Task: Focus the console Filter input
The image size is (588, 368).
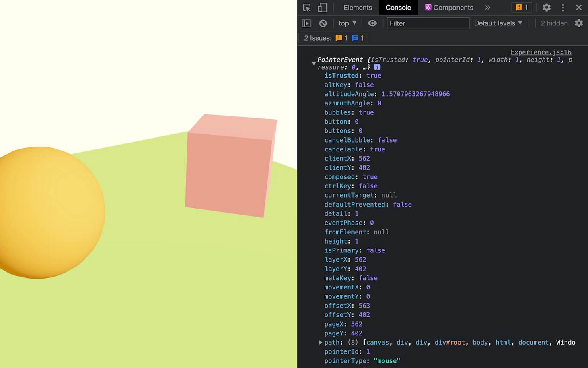Action: (428, 23)
